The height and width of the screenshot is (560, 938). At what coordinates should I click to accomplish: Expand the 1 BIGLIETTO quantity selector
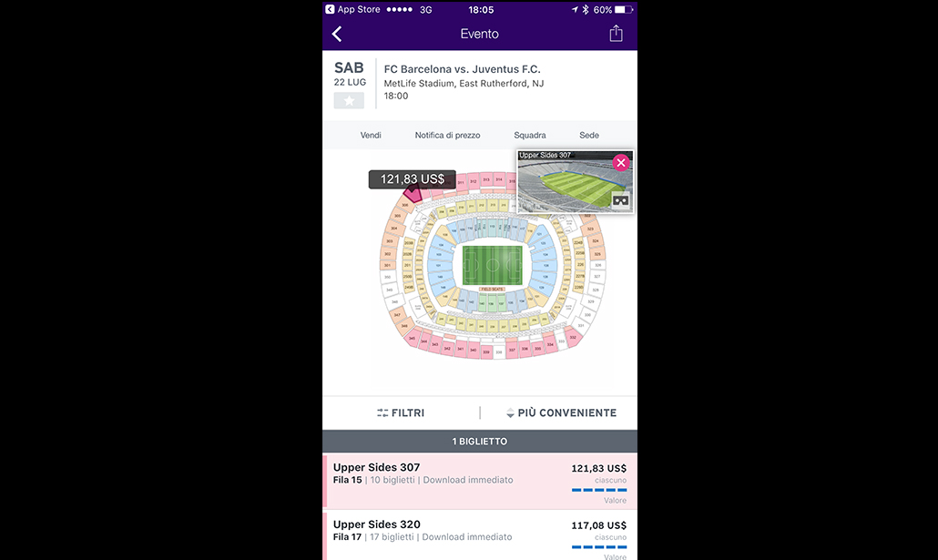tap(480, 441)
